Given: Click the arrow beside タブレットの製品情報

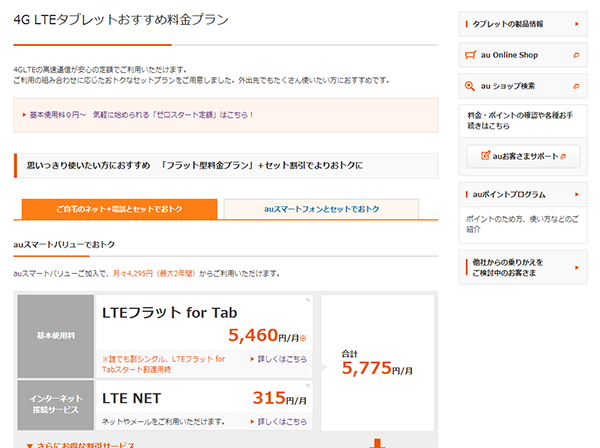Looking at the screenshot, I should 577,24.
